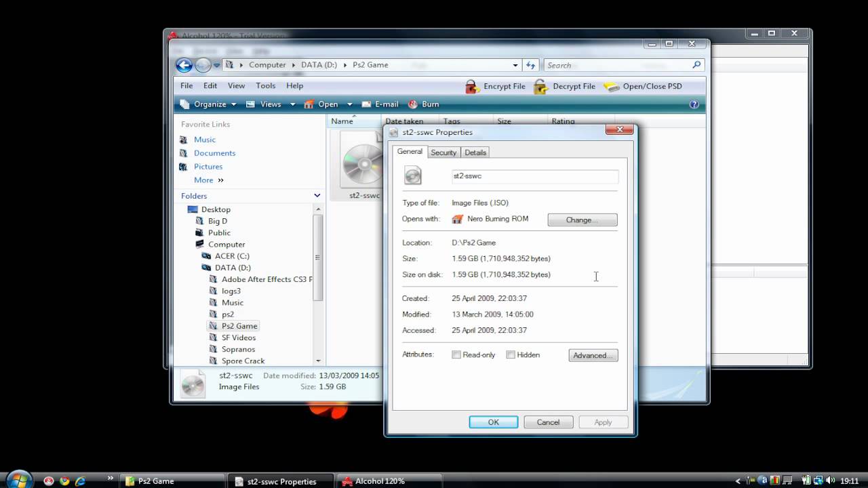Viewport: 868px width, 488px height.
Task: Open the address bar history dropdown
Action: pos(515,65)
